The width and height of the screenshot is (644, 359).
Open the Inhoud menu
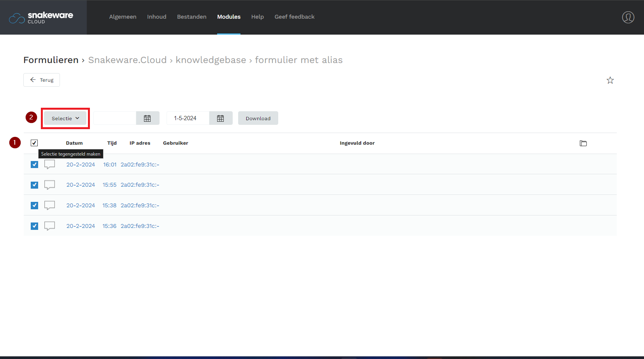point(157,17)
